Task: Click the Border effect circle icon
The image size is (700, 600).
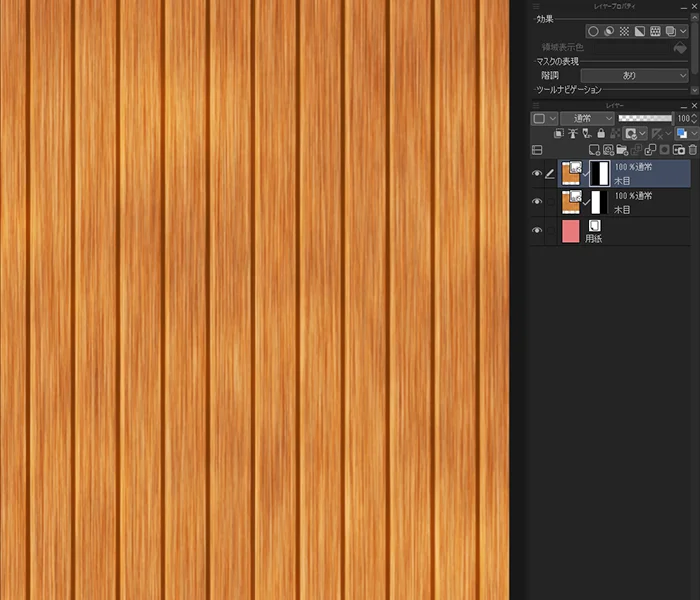Action: coord(593,31)
